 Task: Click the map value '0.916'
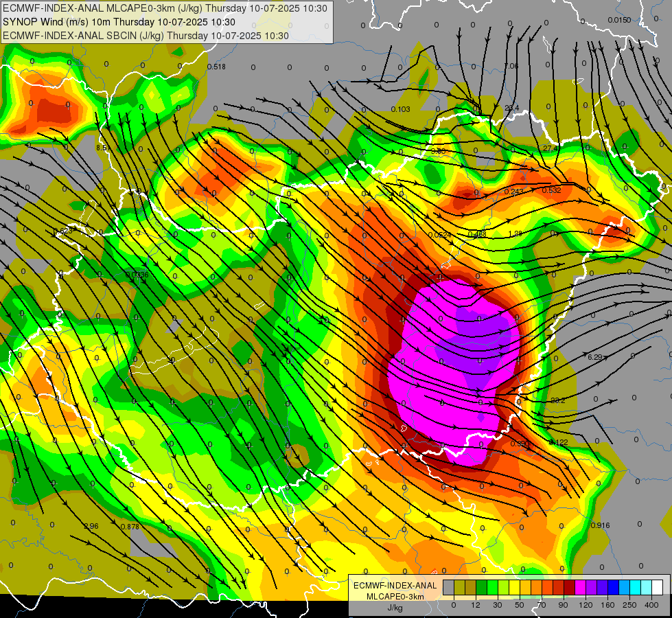600,525
